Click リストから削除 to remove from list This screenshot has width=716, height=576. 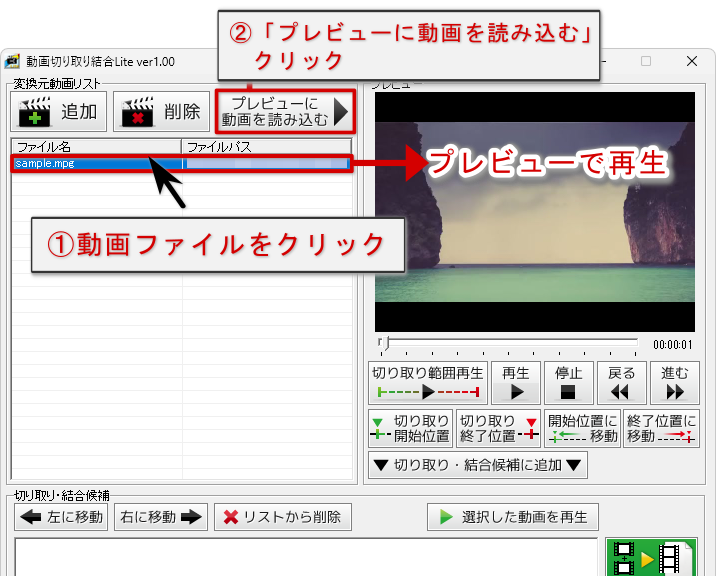pyautogui.click(x=283, y=518)
